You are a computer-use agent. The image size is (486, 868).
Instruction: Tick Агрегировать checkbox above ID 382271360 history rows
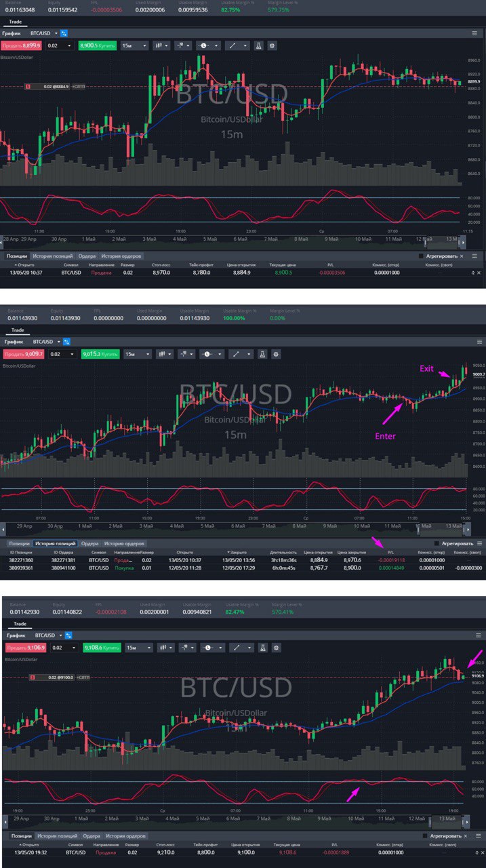click(x=437, y=543)
